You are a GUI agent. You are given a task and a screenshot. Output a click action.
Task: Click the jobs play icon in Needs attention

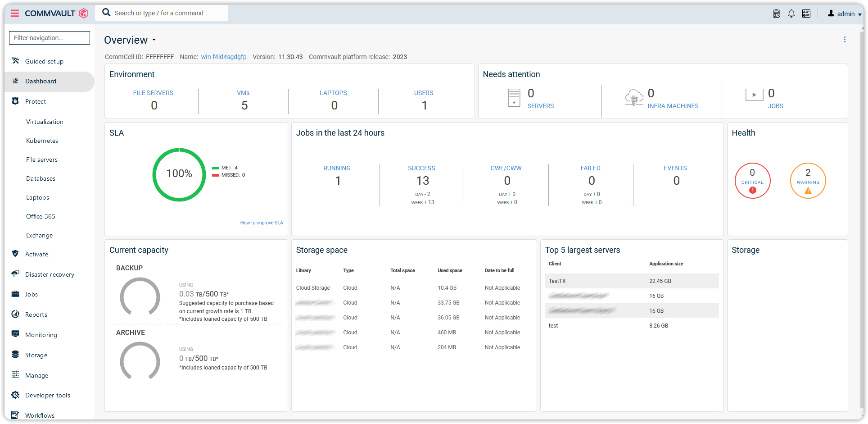pyautogui.click(x=754, y=95)
